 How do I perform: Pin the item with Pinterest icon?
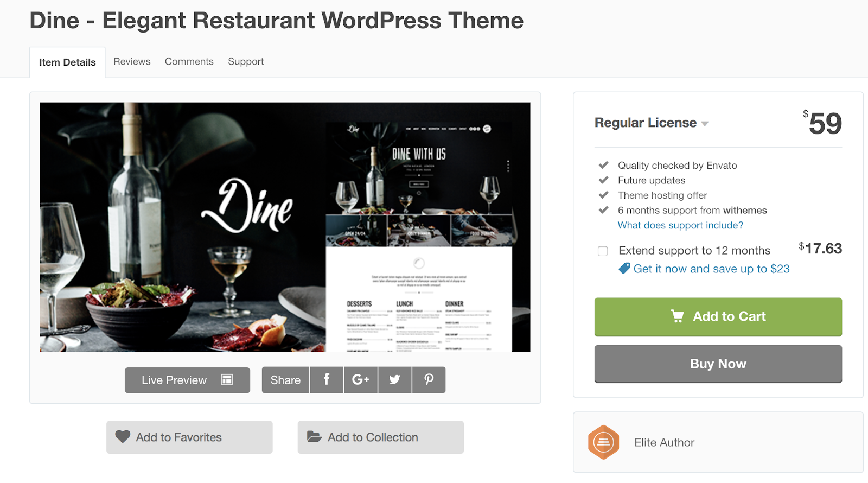pos(429,380)
